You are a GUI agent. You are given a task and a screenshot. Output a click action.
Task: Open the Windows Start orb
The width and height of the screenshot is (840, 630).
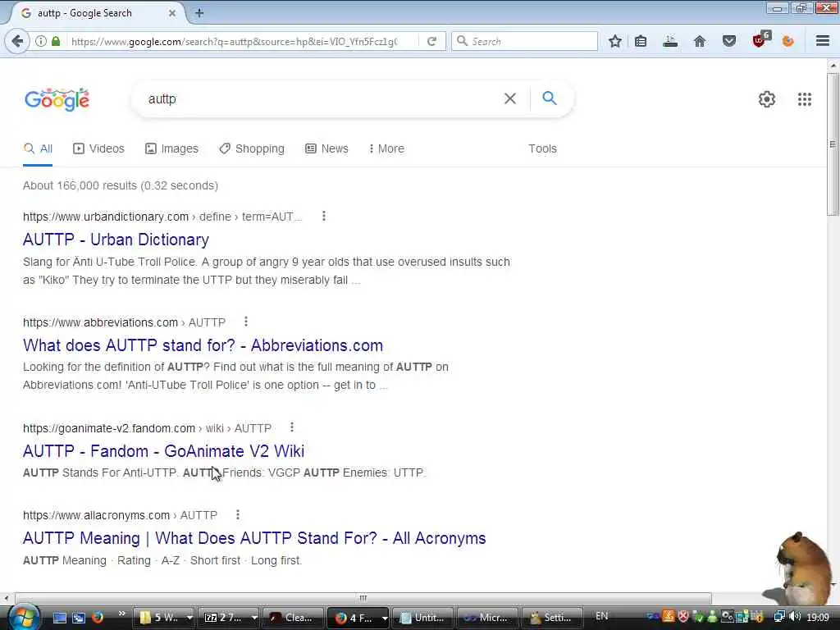pyautogui.click(x=23, y=617)
